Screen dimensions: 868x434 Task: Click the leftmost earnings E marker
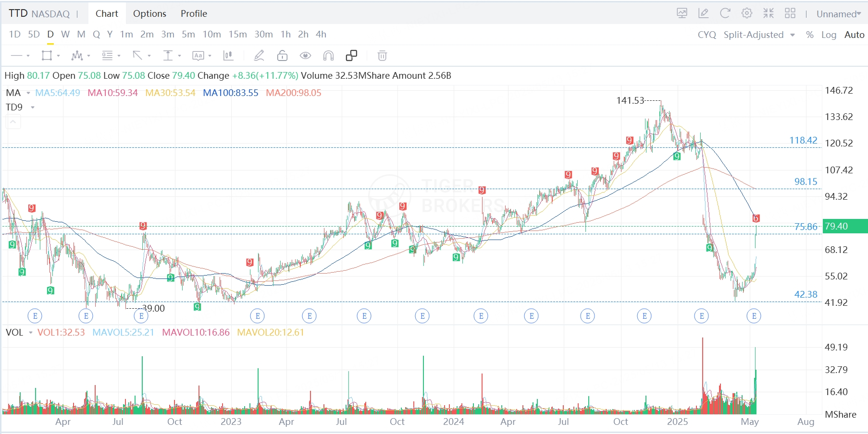35,316
